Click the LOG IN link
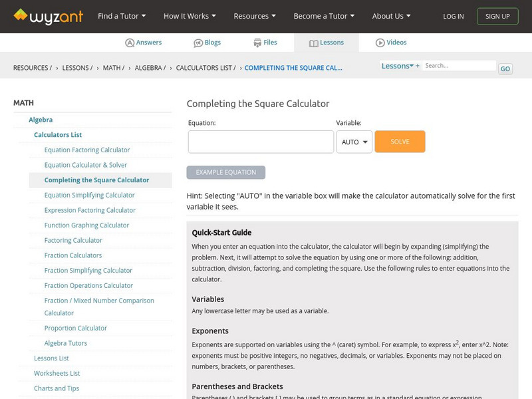The height and width of the screenshot is (399, 532). tap(454, 16)
